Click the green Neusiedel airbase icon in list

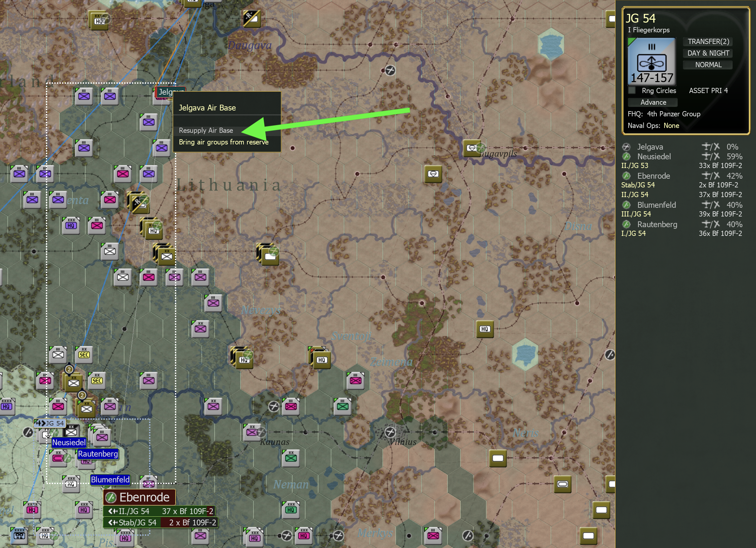click(626, 157)
